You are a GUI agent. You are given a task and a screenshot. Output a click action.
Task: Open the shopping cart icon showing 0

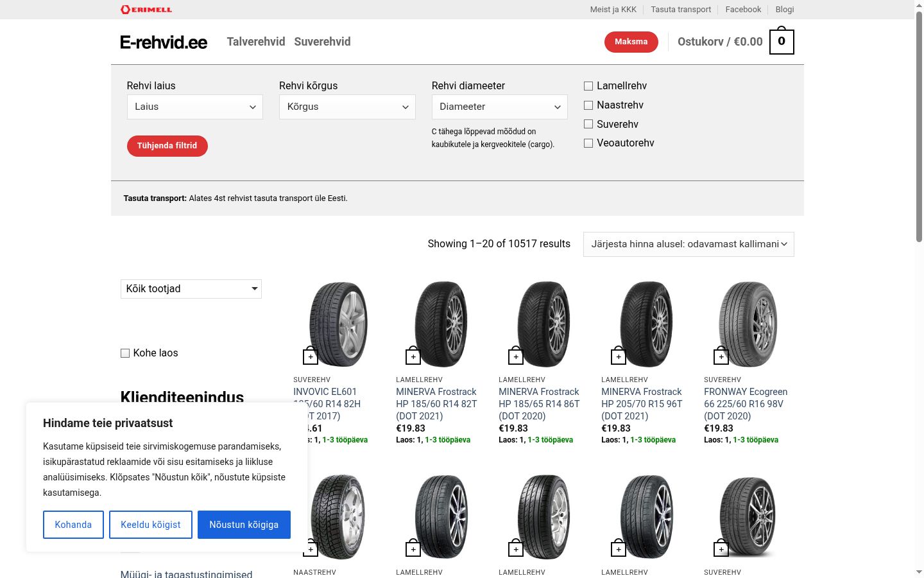[782, 41]
